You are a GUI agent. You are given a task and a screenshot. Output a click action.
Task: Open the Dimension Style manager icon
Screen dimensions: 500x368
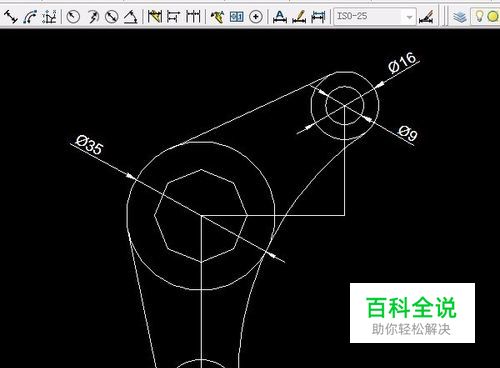[x=426, y=16]
